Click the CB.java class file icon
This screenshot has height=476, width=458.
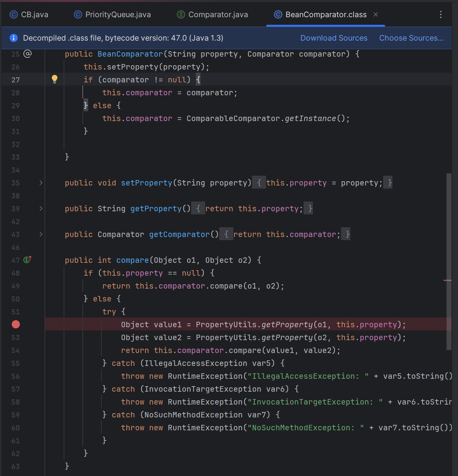click(x=14, y=14)
